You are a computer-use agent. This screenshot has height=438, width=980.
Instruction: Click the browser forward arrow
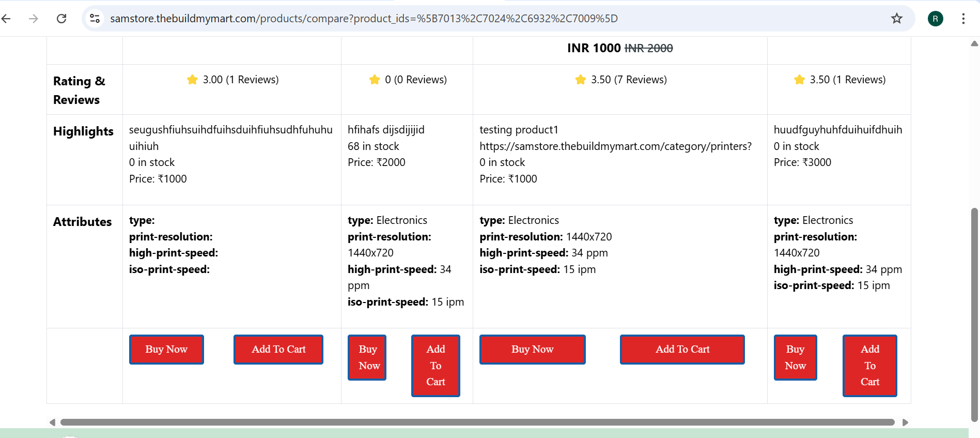coord(34,19)
